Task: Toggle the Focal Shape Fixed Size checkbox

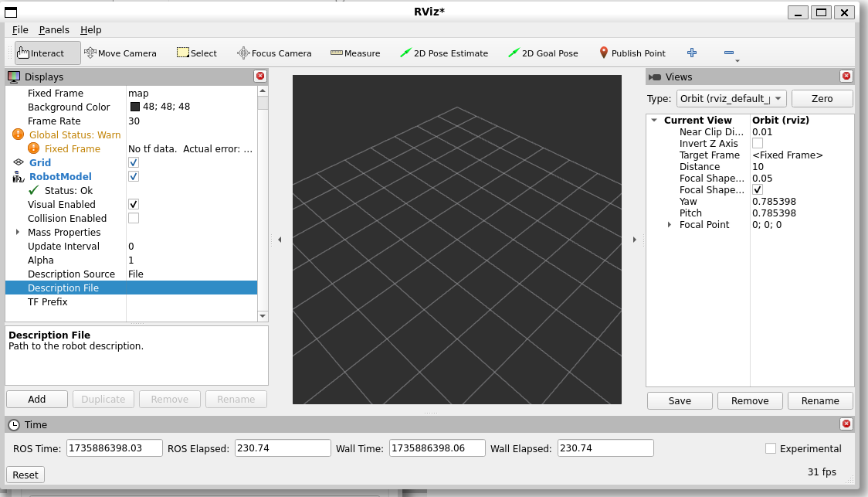Action: tap(758, 189)
